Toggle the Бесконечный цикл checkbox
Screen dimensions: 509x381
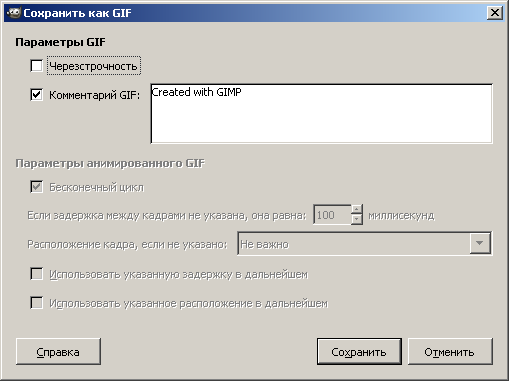(x=36, y=187)
